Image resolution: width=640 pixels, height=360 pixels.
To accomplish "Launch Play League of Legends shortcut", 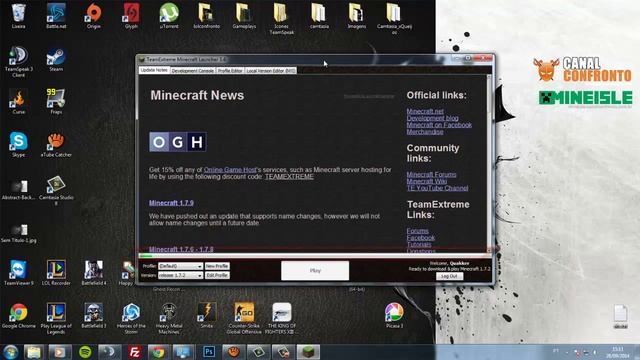I will point(56,318).
